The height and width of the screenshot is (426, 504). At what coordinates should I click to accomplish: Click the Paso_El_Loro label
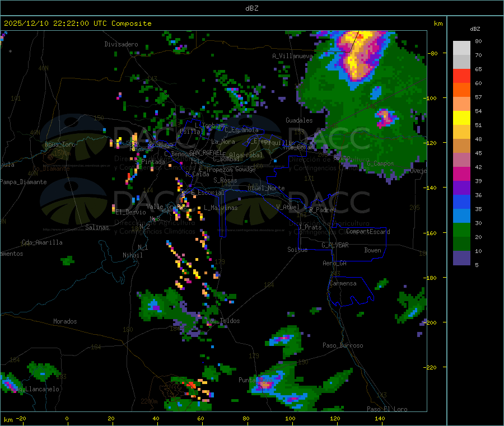(x=388, y=409)
